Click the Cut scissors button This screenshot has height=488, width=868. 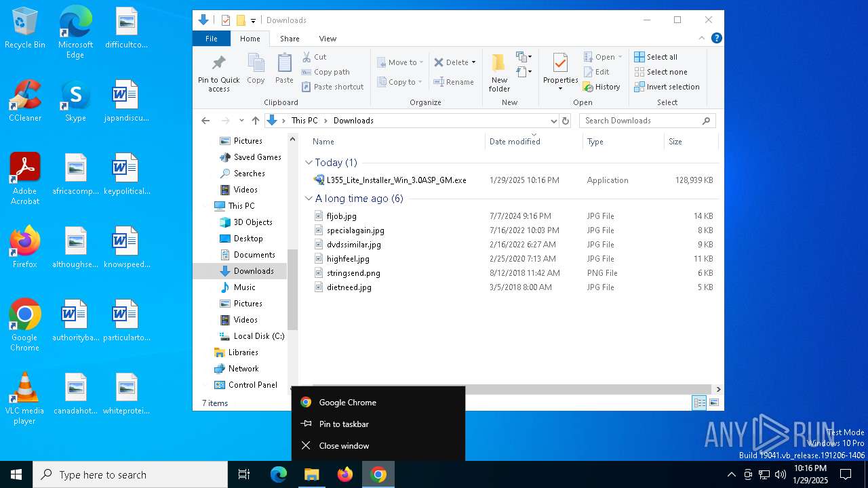(x=314, y=57)
